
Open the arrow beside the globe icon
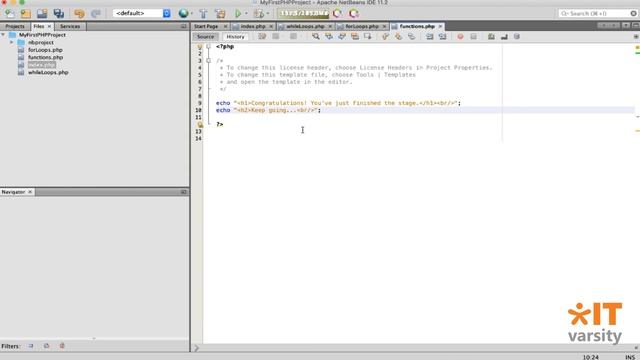pos(192,13)
